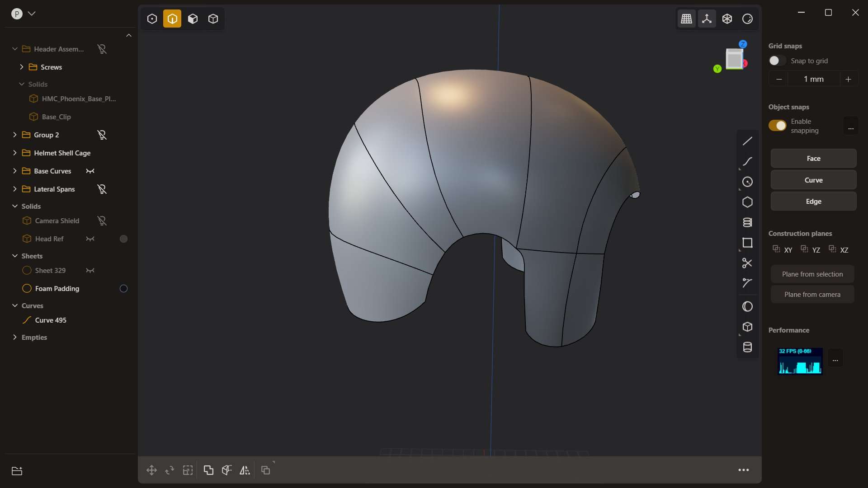Click the cube cut-by-plane icon
Viewport: 868px width, 488px height.
click(226, 470)
